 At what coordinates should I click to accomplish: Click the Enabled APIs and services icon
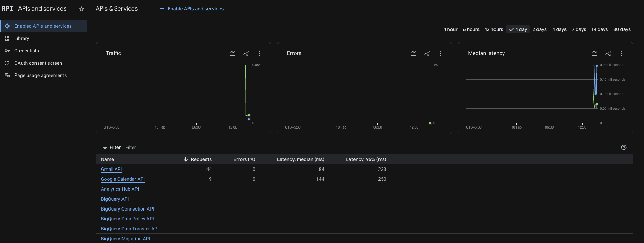[7, 26]
